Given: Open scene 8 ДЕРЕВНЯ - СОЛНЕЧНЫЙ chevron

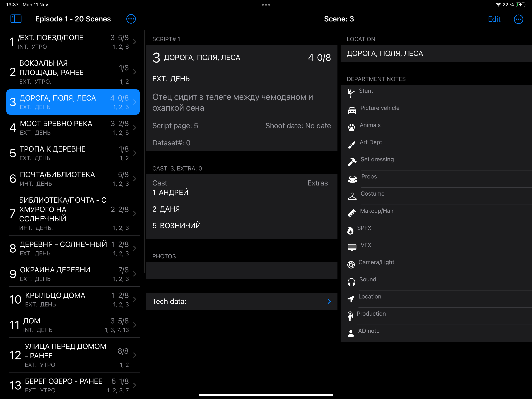Looking at the screenshot, I should (x=135, y=248).
